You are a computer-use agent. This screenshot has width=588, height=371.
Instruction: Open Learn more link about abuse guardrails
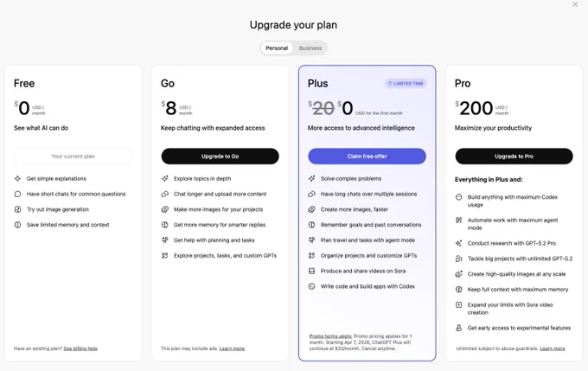coord(553,349)
